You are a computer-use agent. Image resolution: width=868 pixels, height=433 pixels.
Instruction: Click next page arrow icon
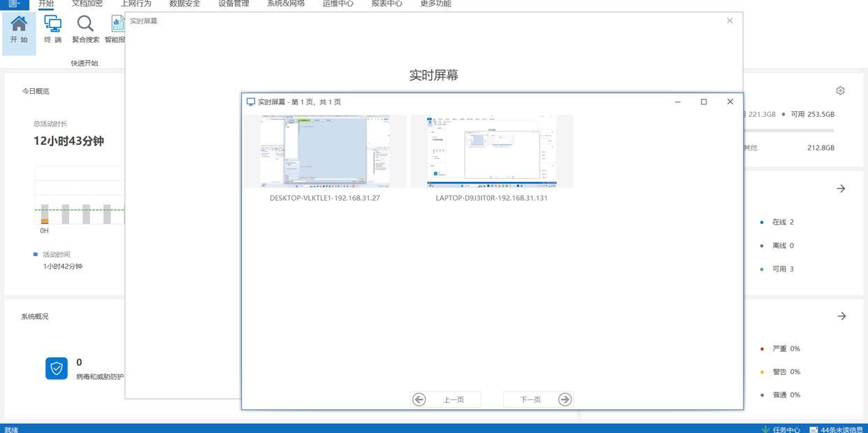click(x=565, y=399)
